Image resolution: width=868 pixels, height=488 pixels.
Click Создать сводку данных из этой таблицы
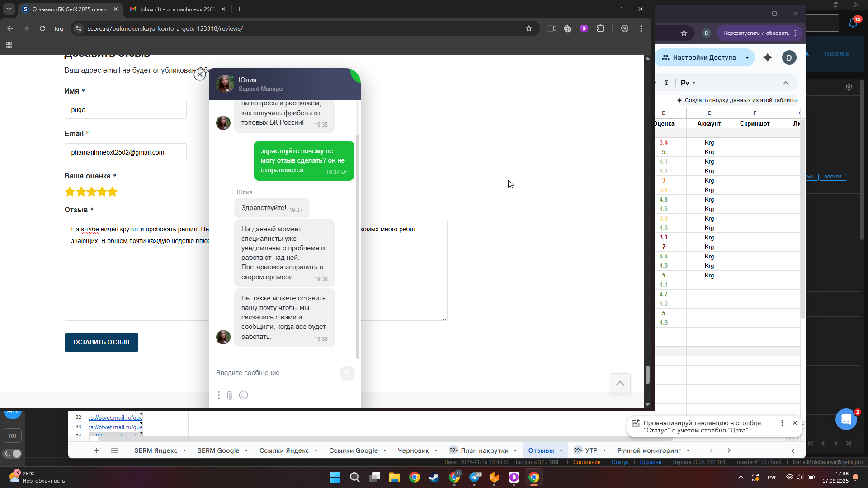(737, 100)
